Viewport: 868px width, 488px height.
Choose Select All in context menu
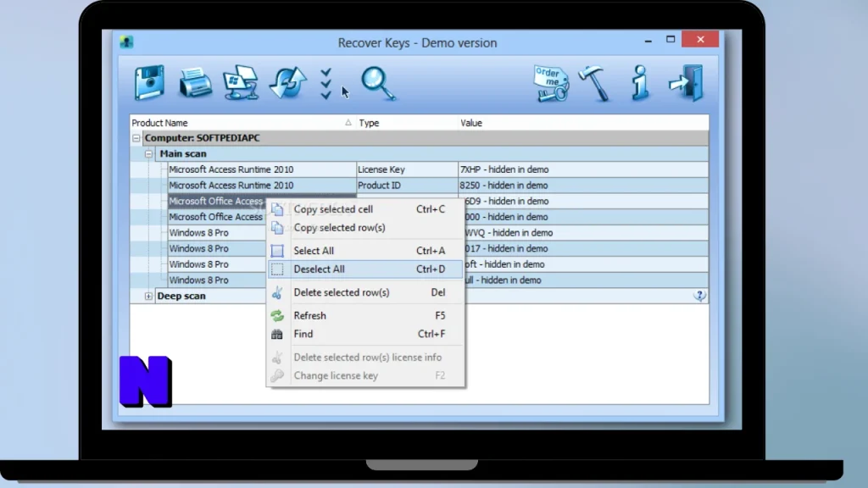[x=364, y=251]
